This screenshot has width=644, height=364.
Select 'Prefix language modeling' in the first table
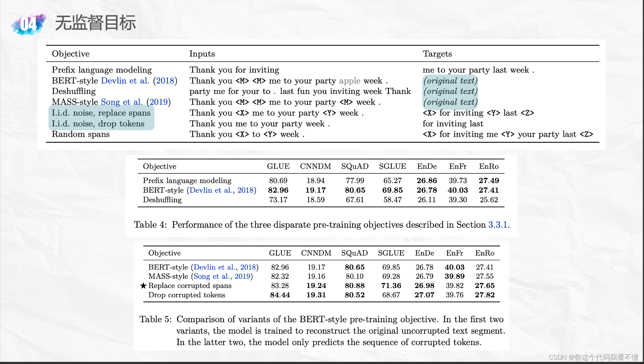(102, 70)
